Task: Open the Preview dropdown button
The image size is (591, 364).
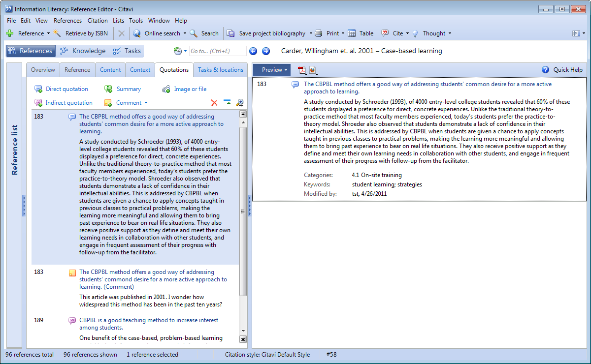Action: (274, 70)
